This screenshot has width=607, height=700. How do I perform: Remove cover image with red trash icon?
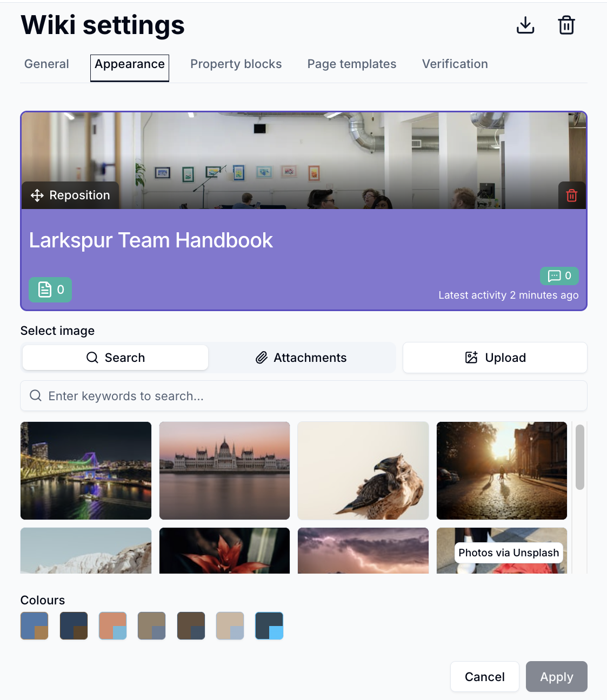coord(572,196)
